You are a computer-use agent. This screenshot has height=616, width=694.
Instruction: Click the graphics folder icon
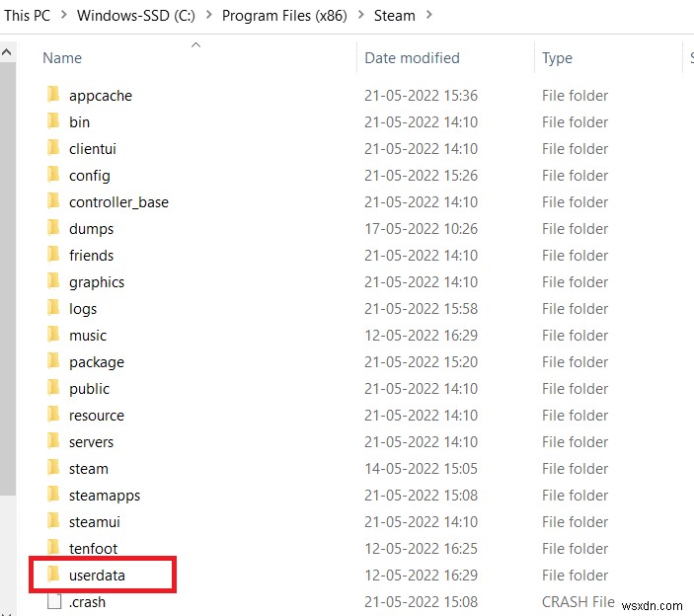(x=53, y=280)
